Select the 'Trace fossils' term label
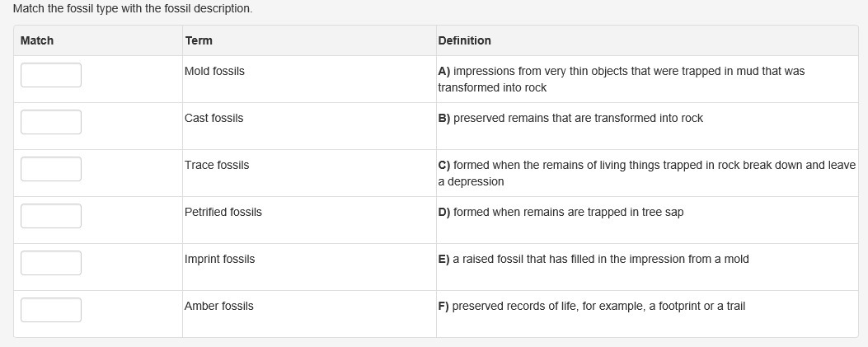The image size is (868, 347). [217, 165]
